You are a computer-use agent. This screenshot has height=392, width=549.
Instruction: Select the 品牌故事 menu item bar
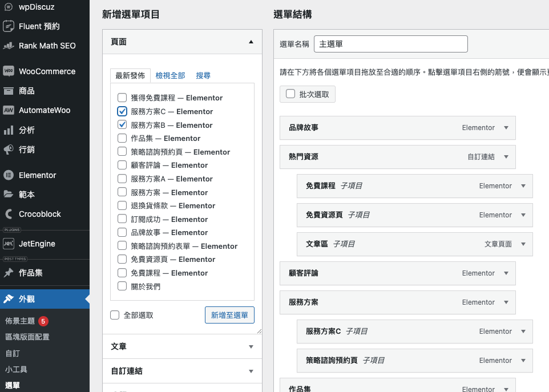pyautogui.click(x=398, y=128)
